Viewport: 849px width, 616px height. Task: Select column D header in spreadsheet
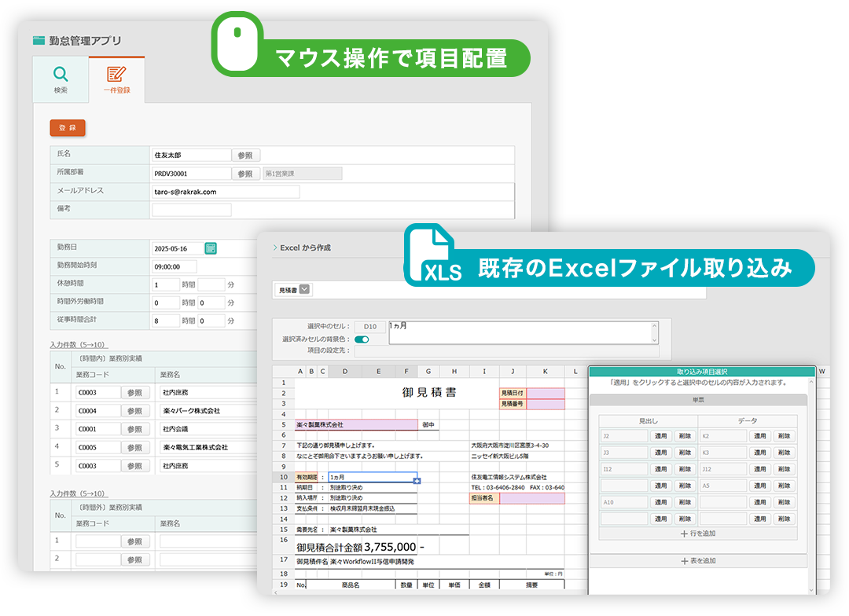(x=345, y=372)
